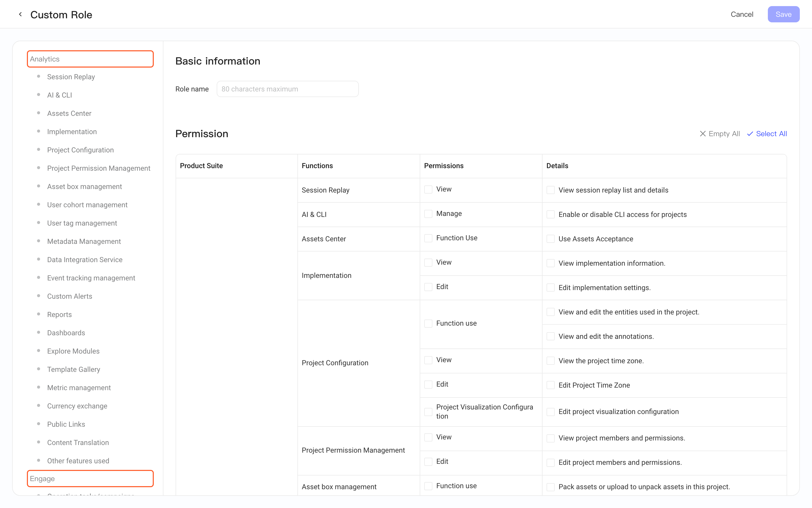Image resolution: width=812 pixels, height=508 pixels.
Task: Go to Data Integration Service entry
Action: [84, 260]
